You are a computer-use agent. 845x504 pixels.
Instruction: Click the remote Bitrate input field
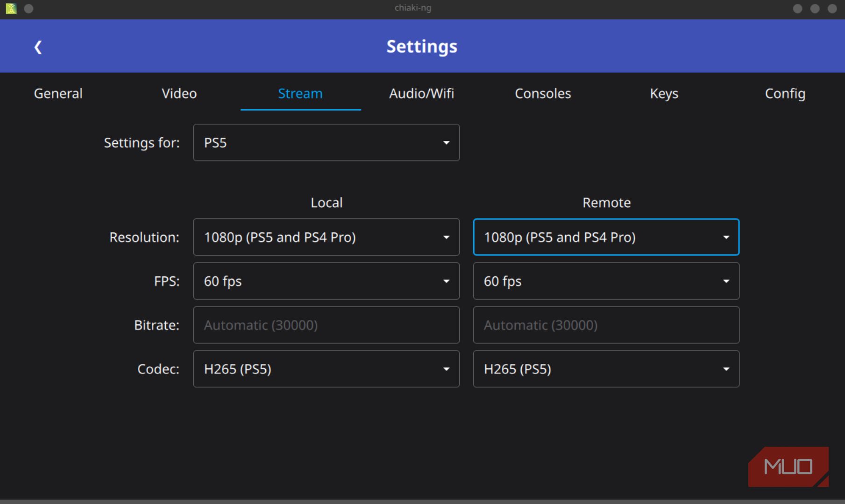click(606, 325)
